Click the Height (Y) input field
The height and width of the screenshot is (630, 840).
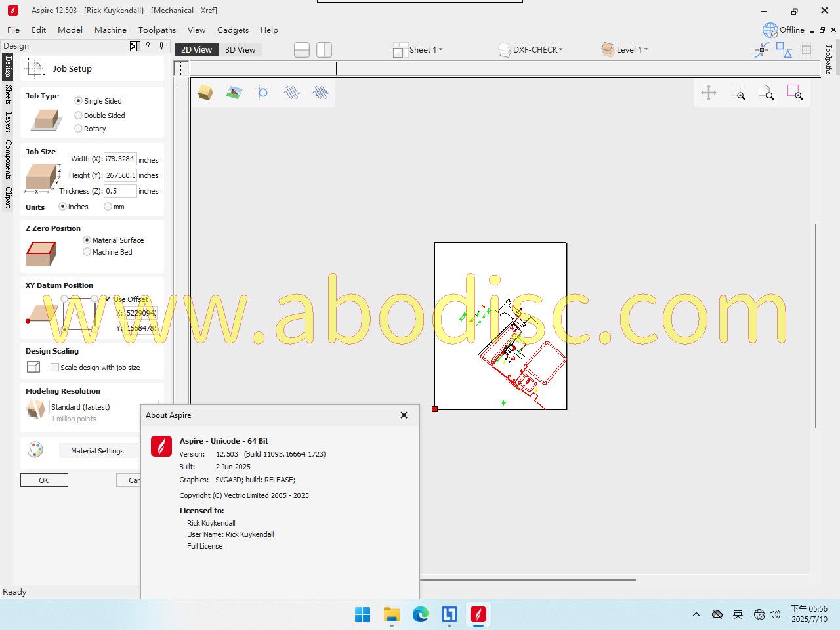(x=121, y=175)
